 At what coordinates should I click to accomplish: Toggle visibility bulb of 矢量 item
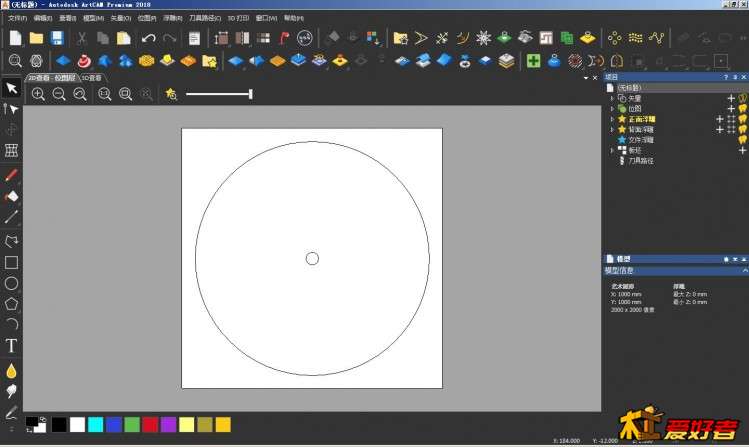coord(742,98)
